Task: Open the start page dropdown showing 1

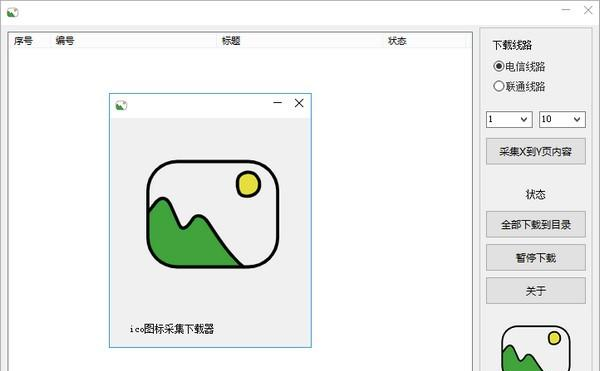Action: point(509,119)
